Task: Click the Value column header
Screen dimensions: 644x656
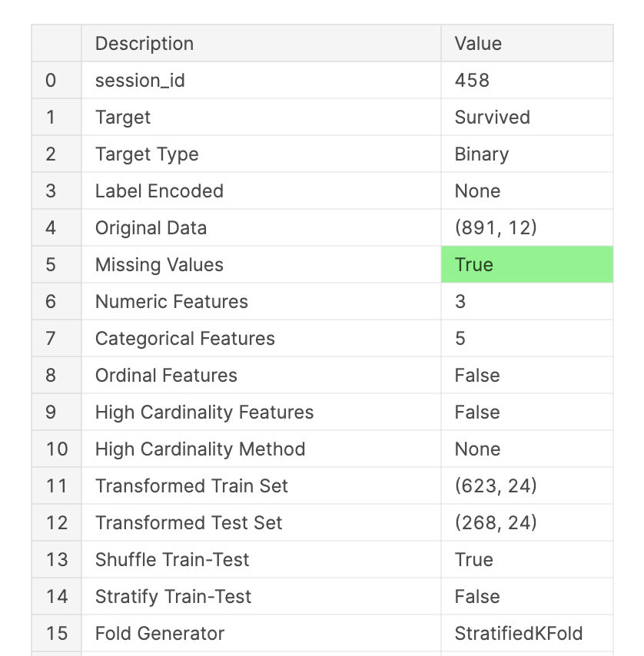Action: [478, 44]
